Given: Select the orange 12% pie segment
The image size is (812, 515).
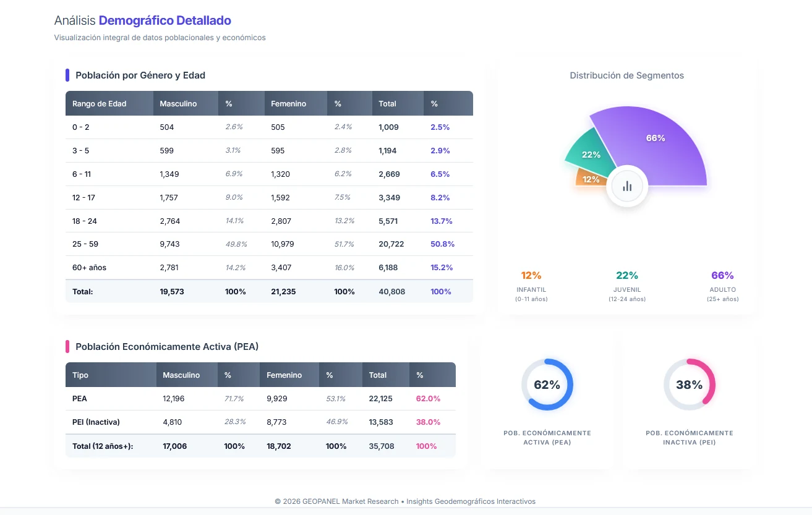Looking at the screenshot, I should pyautogui.click(x=590, y=179).
